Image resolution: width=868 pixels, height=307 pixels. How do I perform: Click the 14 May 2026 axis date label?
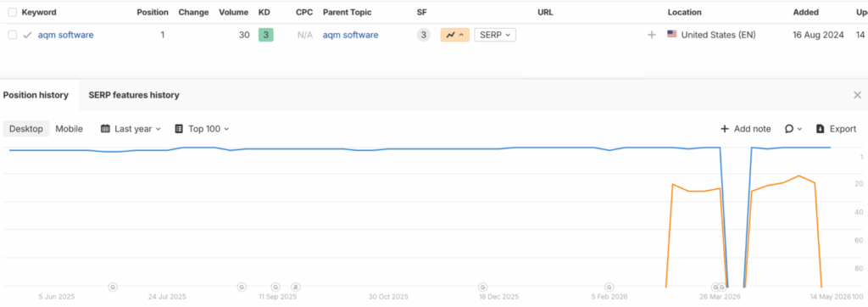pos(832,297)
